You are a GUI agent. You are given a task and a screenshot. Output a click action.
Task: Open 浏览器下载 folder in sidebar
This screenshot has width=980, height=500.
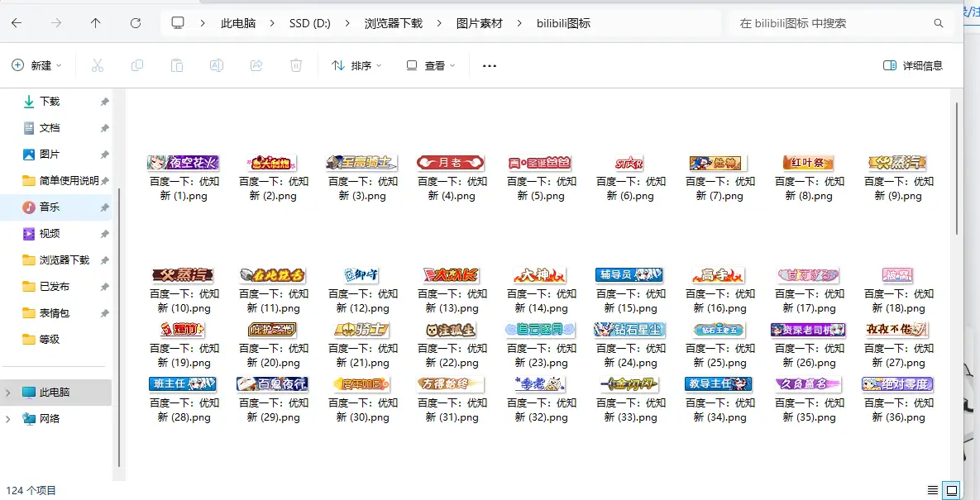click(57, 260)
